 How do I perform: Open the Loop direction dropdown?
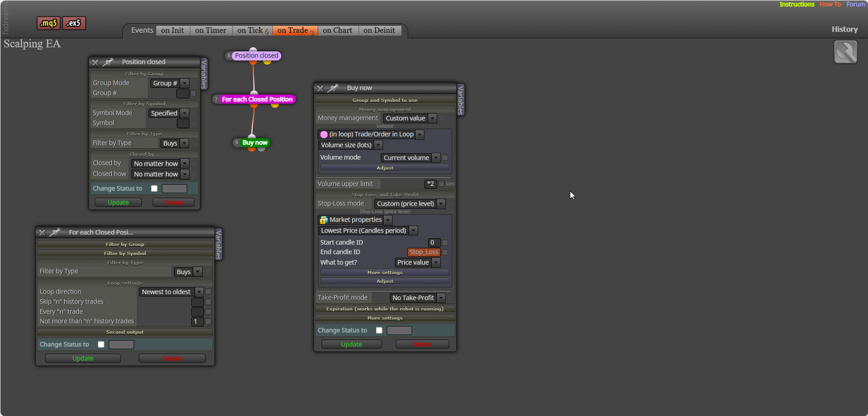pyautogui.click(x=171, y=292)
